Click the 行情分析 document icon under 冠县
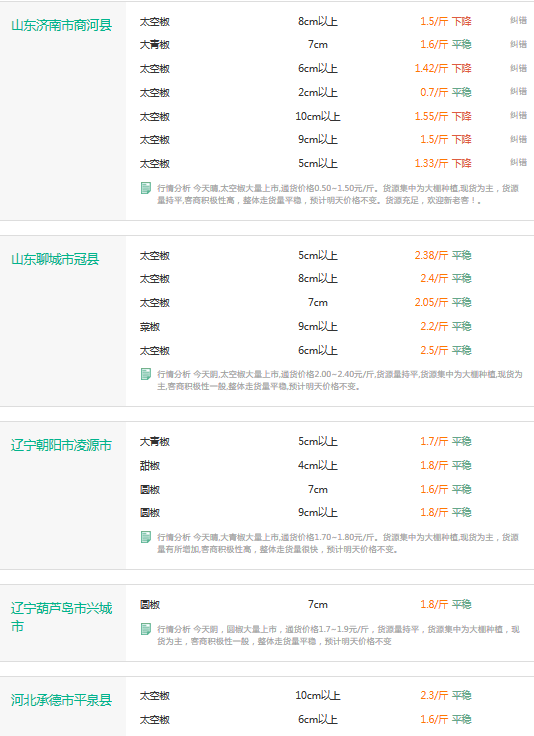Viewport: 534px width, 736px height. point(145,374)
